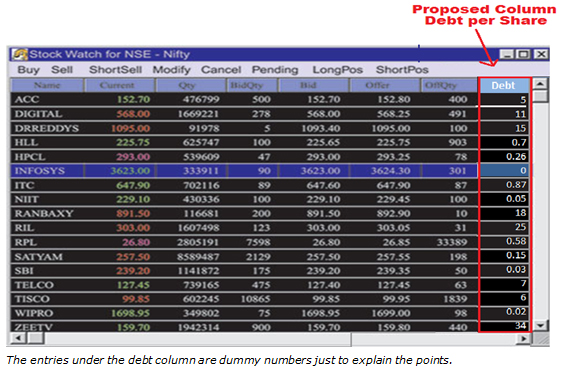Select the HLL stock name
Screen dimensions: 561x372
26,142
